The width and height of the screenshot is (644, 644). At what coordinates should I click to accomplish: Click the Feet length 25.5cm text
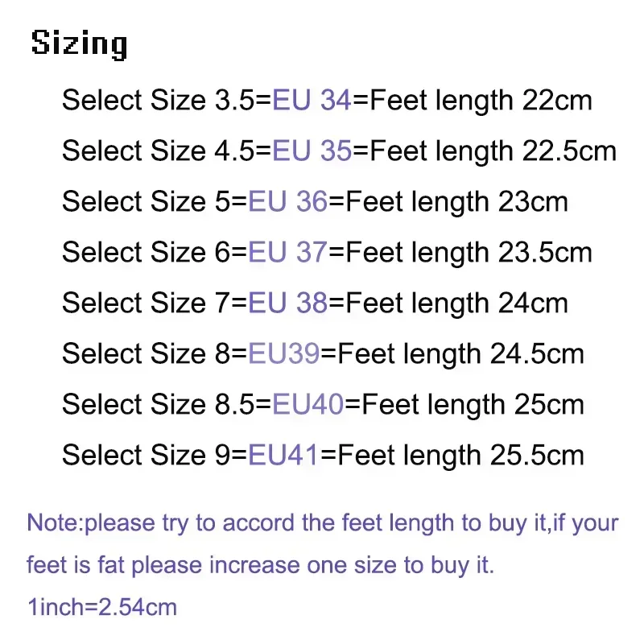[461, 455]
